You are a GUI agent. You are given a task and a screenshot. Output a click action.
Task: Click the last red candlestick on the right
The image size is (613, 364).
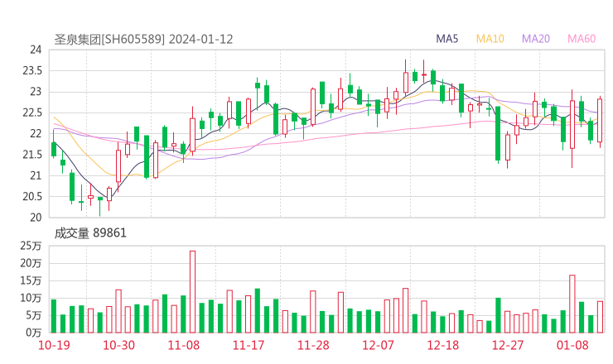pyautogui.click(x=600, y=120)
